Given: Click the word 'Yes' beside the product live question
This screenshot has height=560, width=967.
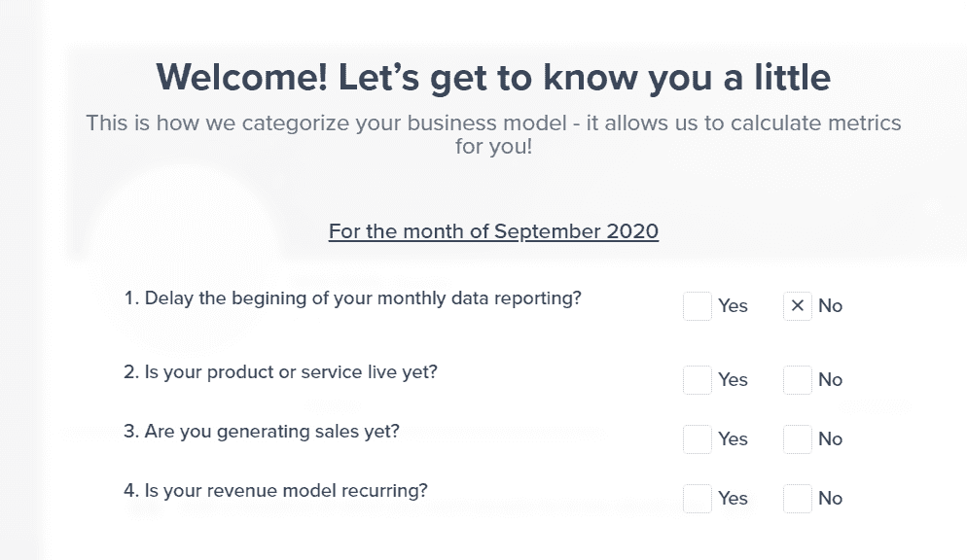Looking at the screenshot, I should (x=733, y=380).
